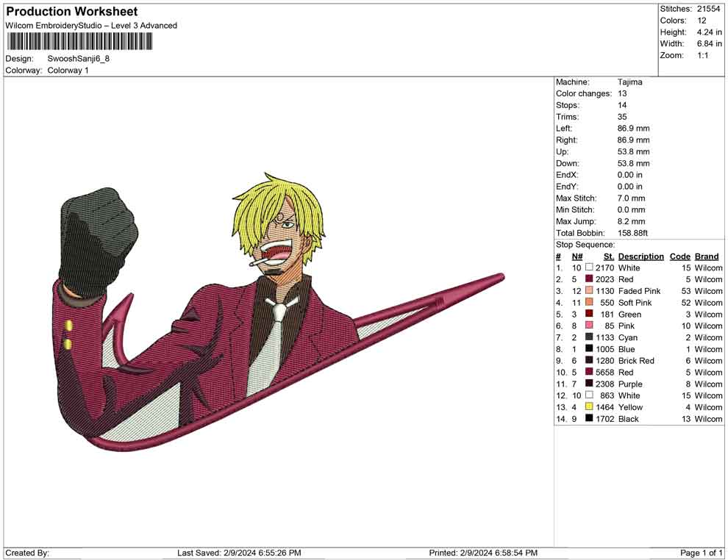
Task: Click the EndX label
Action: pos(567,175)
